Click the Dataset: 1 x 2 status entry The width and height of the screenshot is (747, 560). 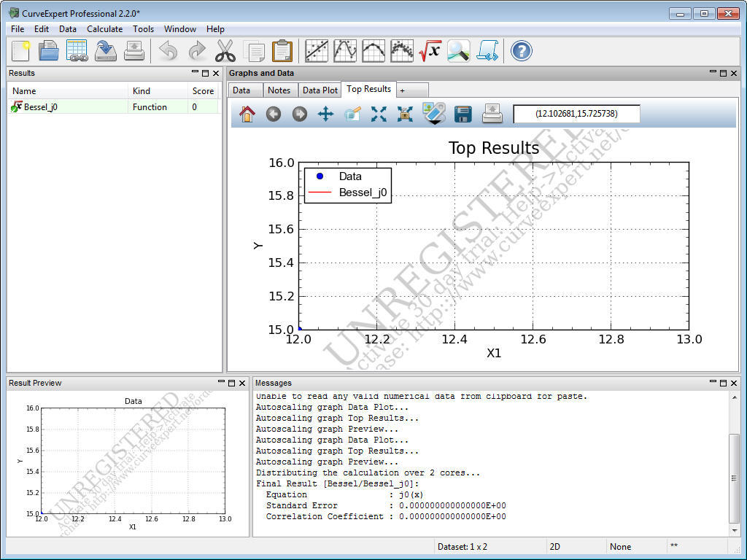pos(462,547)
